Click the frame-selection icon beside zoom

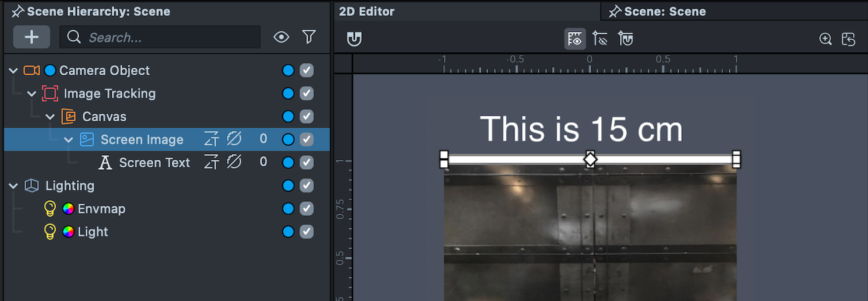[x=849, y=39]
